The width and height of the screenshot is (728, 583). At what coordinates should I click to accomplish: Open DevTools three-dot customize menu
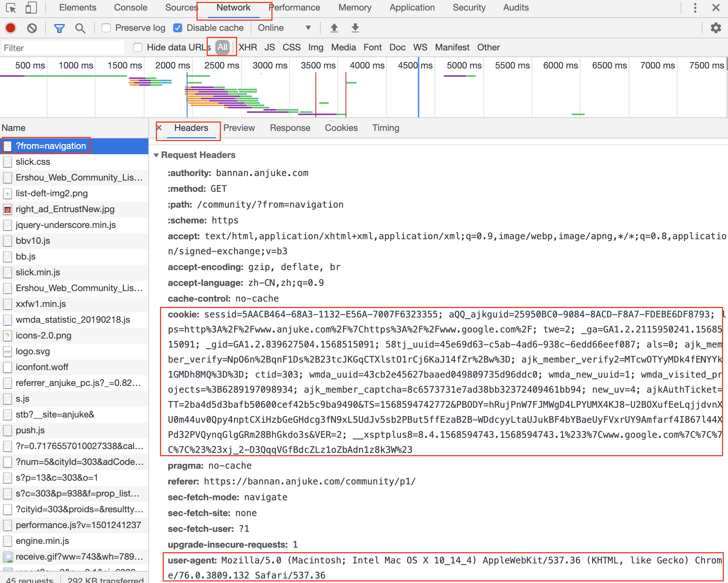coord(695,8)
